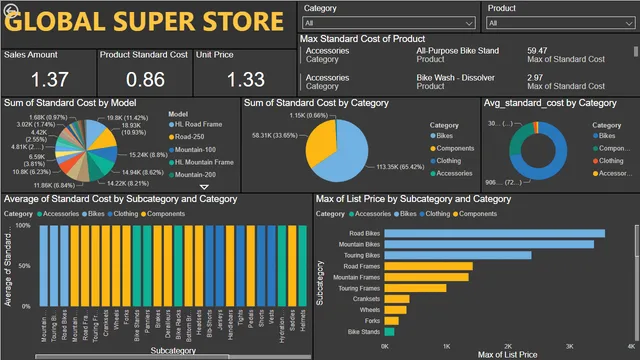Select Road-250 in Model legend
The height and width of the screenshot is (360, 640).
187,137
